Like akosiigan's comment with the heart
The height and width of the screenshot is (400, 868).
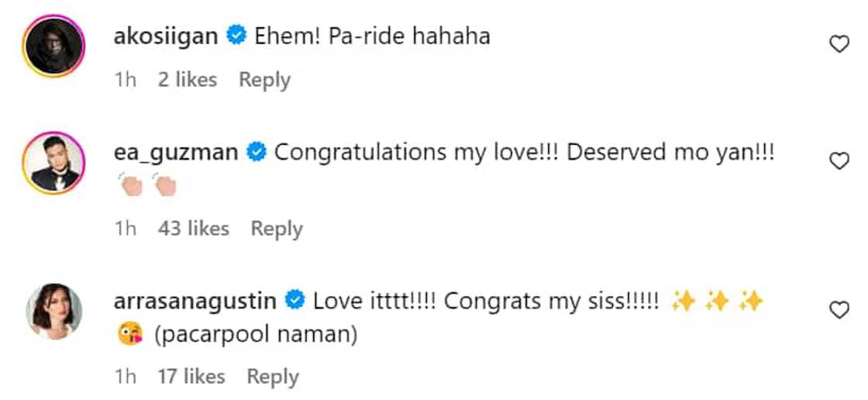click(839, 45)
